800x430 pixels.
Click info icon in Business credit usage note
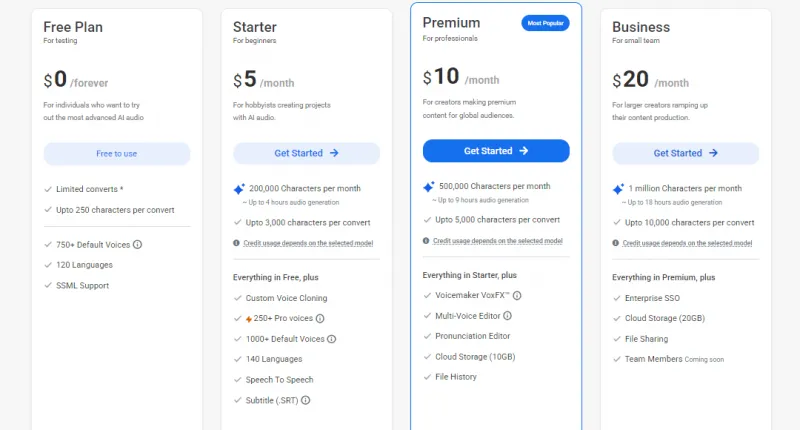point(616,243)
